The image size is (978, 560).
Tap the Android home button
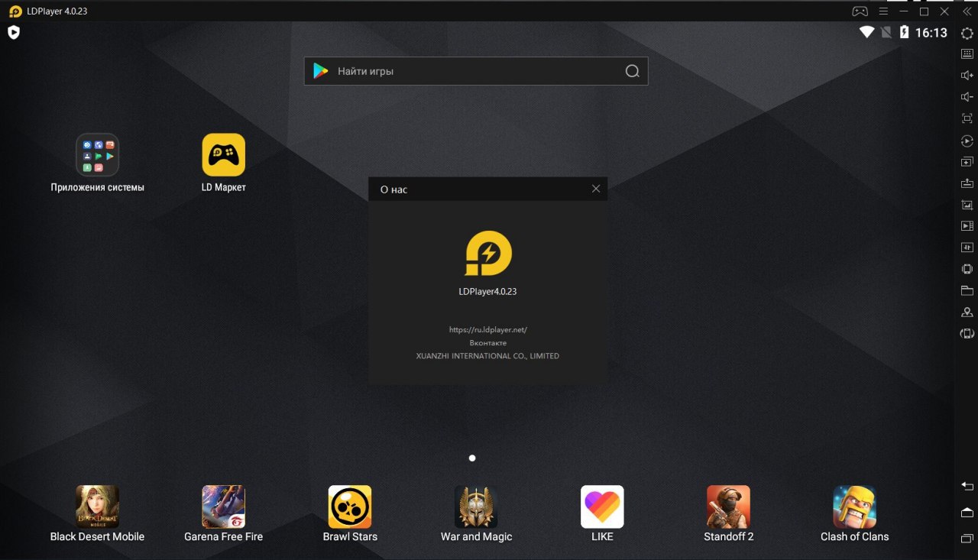tap(967, 512)
